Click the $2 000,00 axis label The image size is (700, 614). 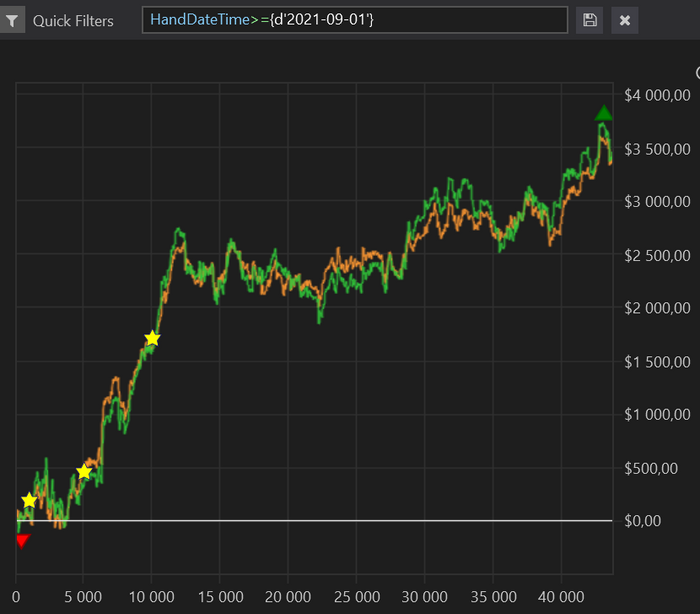[657, 308]
